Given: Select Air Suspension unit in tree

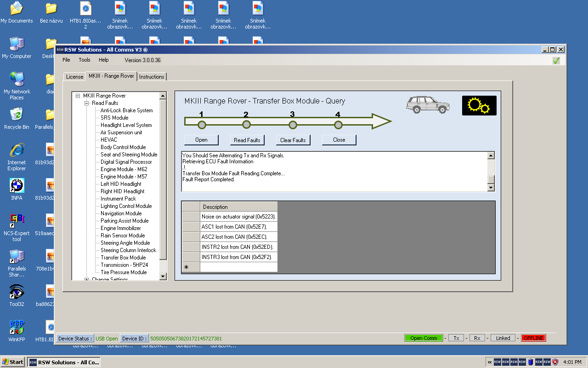Looking at the screenshot, I should pos(121,132).
